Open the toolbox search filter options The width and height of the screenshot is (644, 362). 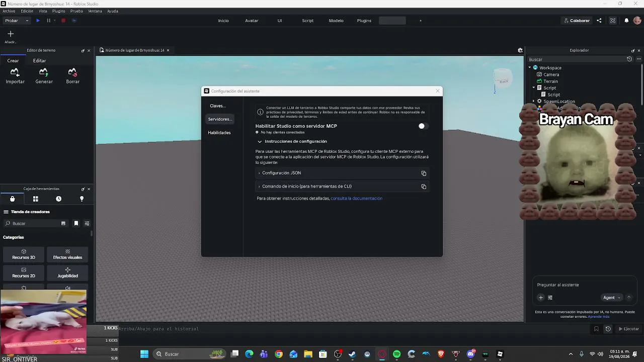87,224
